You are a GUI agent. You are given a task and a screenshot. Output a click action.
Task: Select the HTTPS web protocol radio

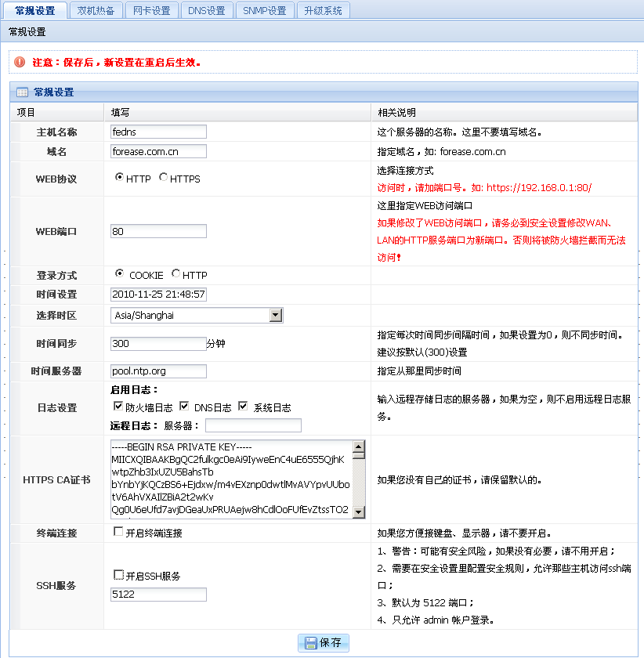coord(163,177)
